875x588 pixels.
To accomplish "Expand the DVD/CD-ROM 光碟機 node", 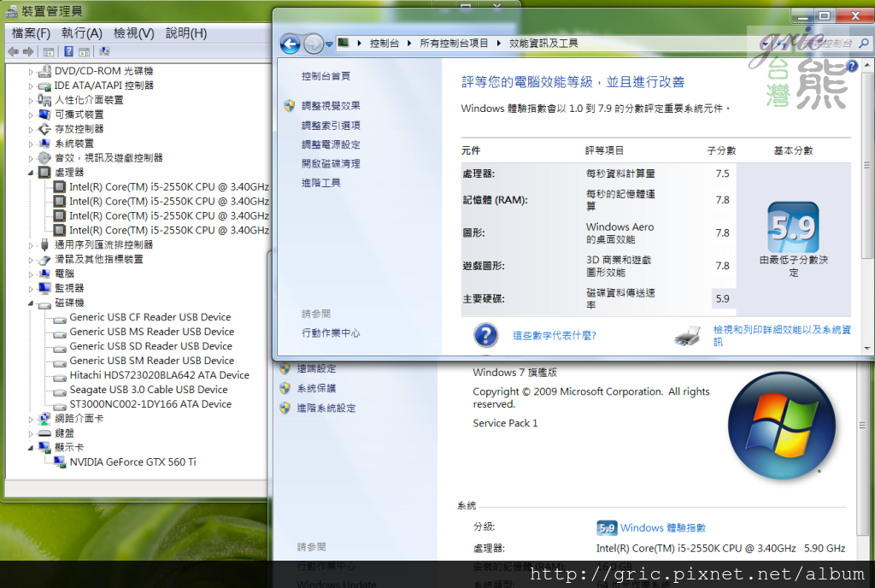I will 32,72.
